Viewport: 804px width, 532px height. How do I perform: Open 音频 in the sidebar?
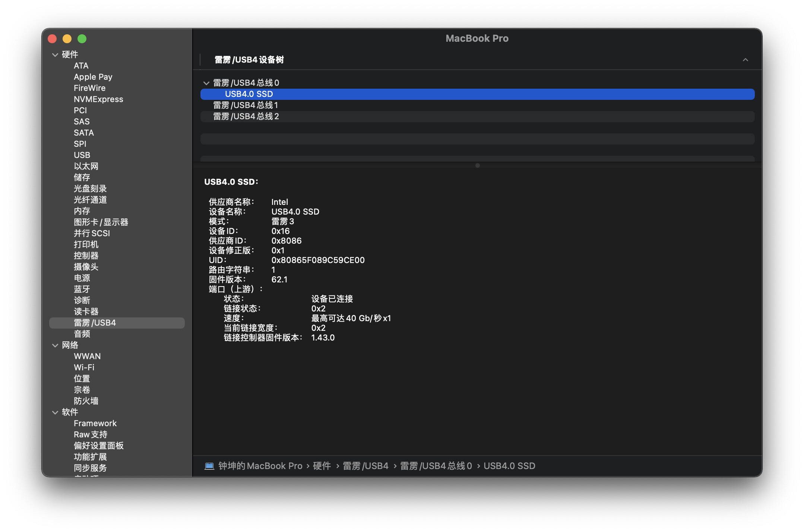click(x=82, y=334)
